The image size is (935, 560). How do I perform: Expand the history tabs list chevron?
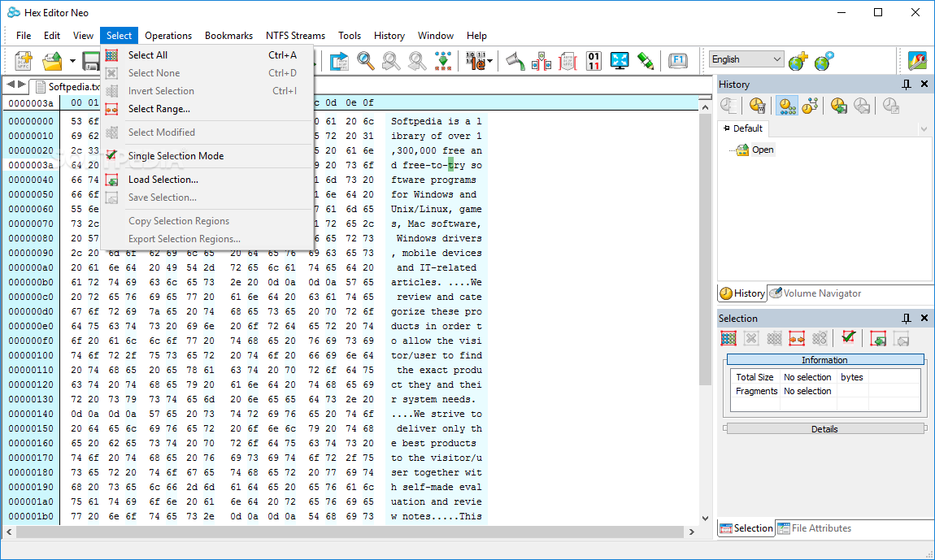pyautogui.click(x=924, y=128)
